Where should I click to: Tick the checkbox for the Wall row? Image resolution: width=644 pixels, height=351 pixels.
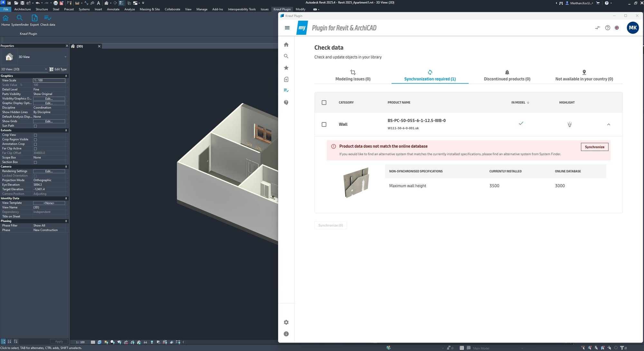(x=324, y=124)
